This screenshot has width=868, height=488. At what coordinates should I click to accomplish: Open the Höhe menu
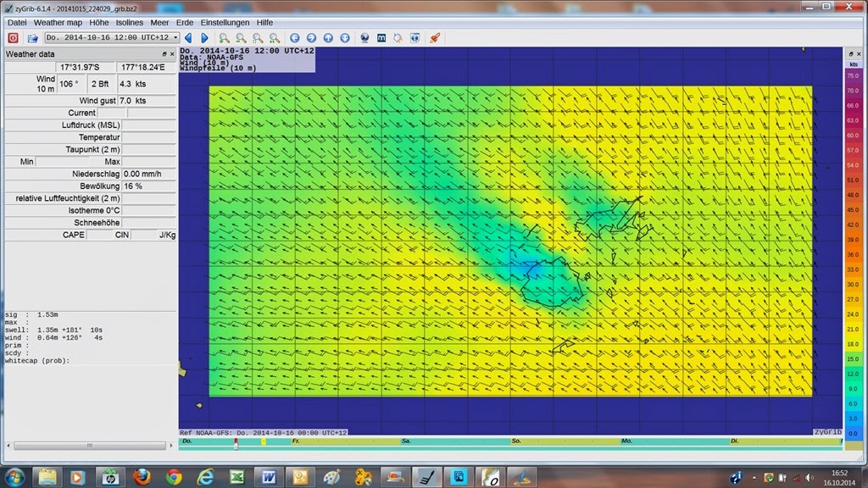(98, 23)
